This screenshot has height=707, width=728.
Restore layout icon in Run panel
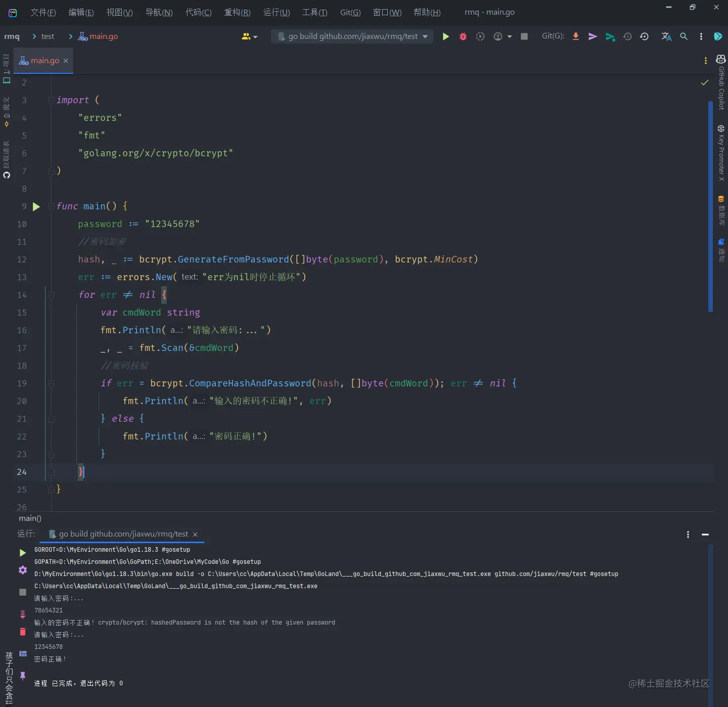pos(23,653)
